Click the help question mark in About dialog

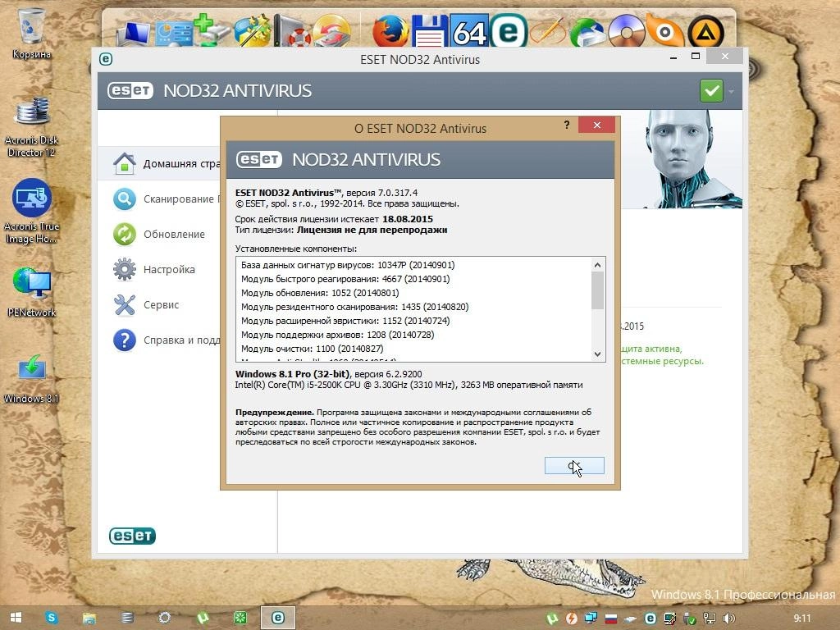566,125
